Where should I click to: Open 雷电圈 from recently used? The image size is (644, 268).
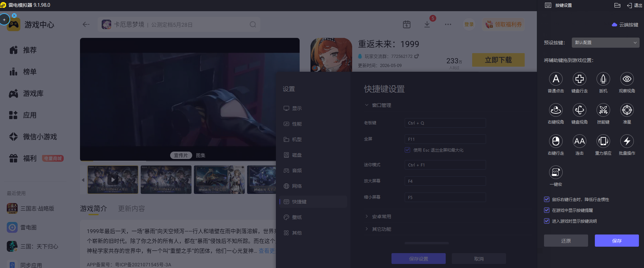22,227
